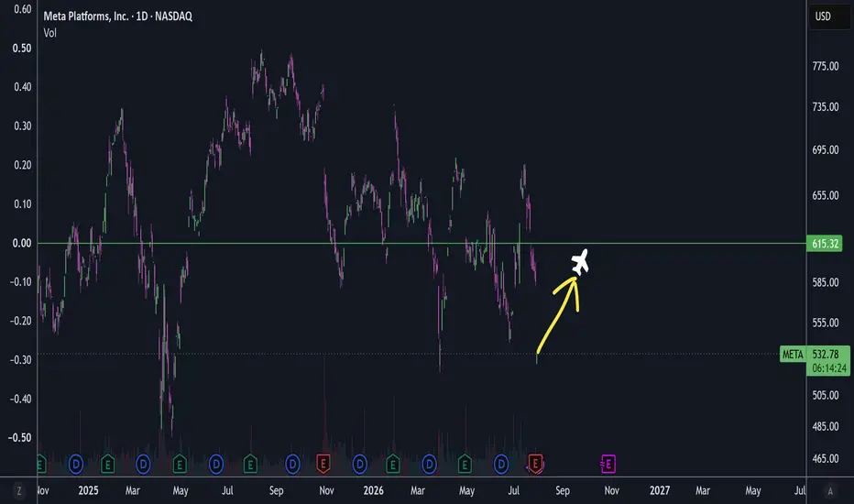Click the 485.00 price scale value
The height and width of the screenshot is (504, 854).
click(825, 427)
